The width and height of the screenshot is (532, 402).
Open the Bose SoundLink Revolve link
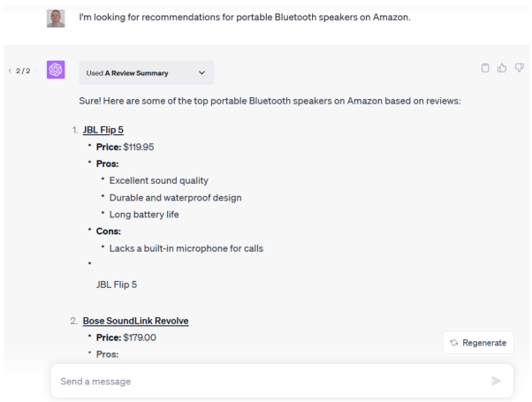tap(135, 321)
